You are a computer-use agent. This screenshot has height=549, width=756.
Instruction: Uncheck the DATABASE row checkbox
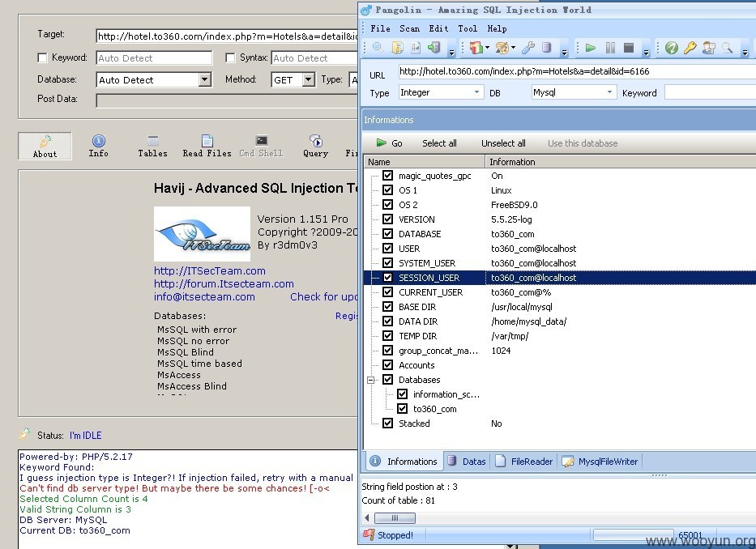(387, 234)
